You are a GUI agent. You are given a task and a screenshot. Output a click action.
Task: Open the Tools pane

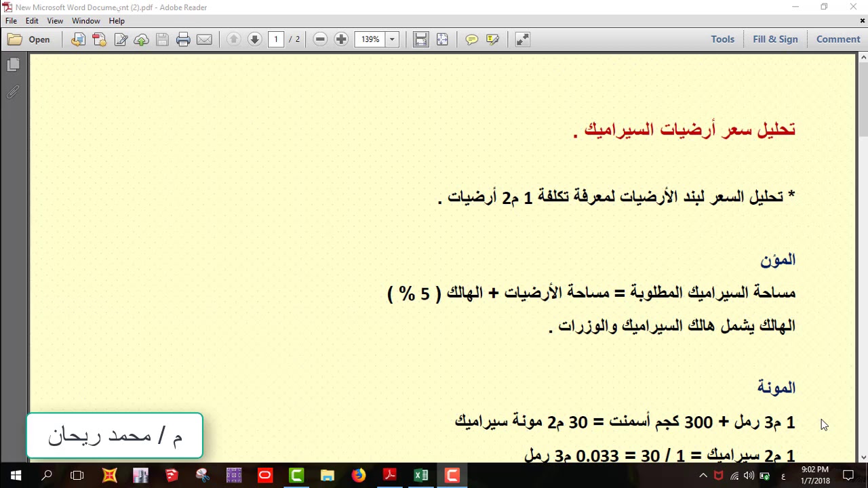[723, 39]
